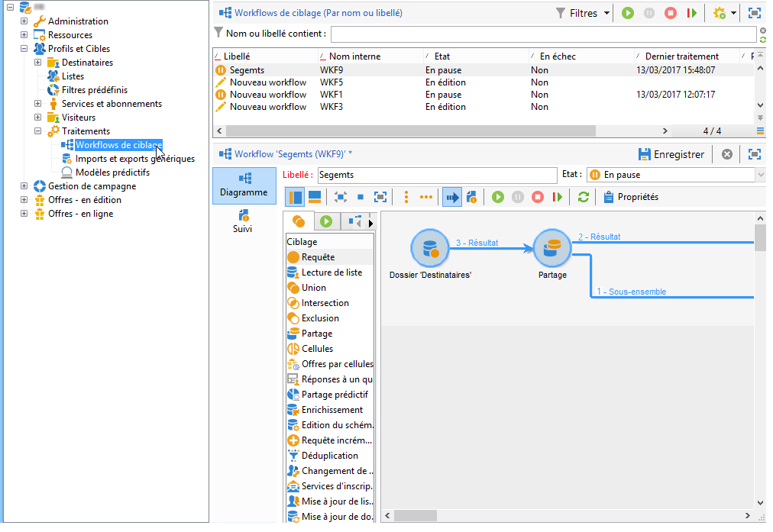This screenshot has height=532, width=773.
Task: Click the diagram horizontal scrollbar thumb
Action: [415, 516]
